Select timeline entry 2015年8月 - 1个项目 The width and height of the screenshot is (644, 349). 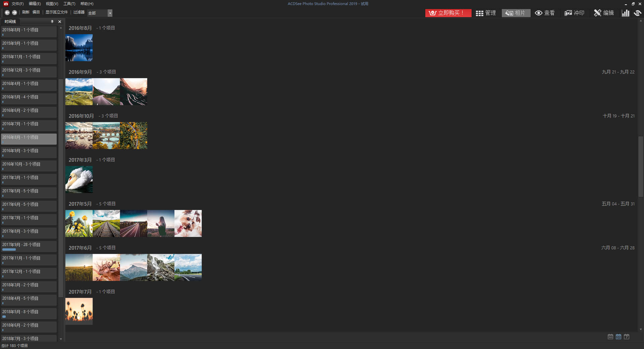(29, 32)
